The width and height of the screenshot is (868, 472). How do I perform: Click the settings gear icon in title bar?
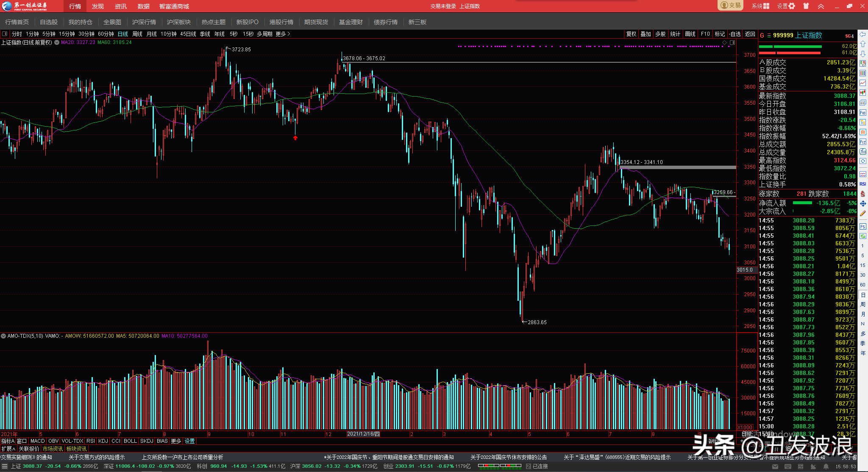(x=792, y=6)
